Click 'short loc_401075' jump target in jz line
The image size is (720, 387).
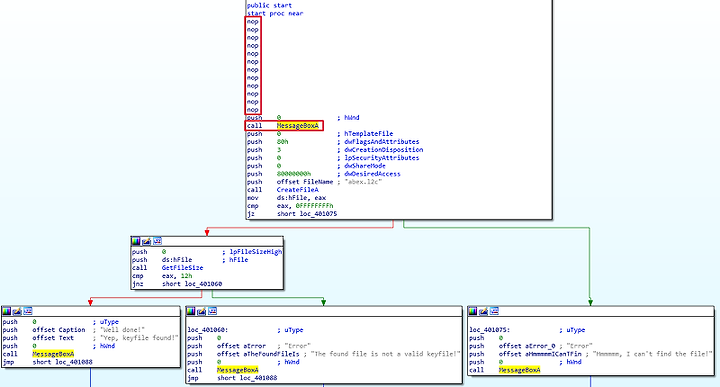tap(307, 214)
